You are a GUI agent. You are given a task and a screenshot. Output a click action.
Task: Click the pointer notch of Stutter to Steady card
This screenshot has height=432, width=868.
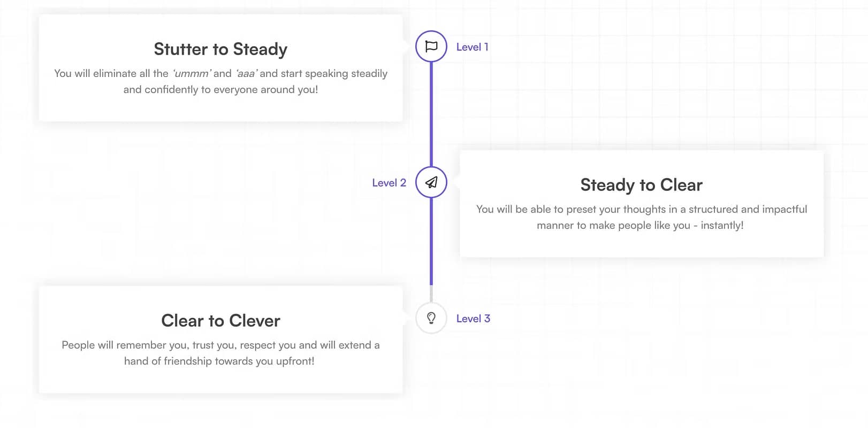click(405, 47)
